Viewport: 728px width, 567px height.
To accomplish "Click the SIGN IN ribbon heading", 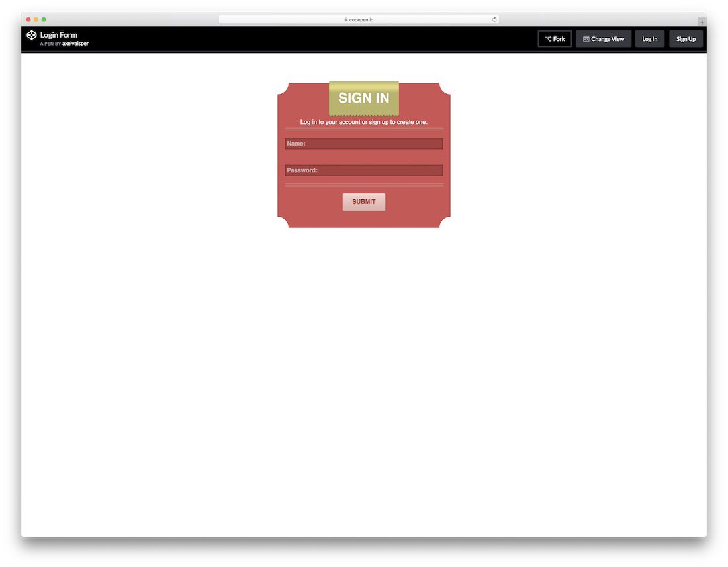I will pyautogui.click(x=364, y=98).
